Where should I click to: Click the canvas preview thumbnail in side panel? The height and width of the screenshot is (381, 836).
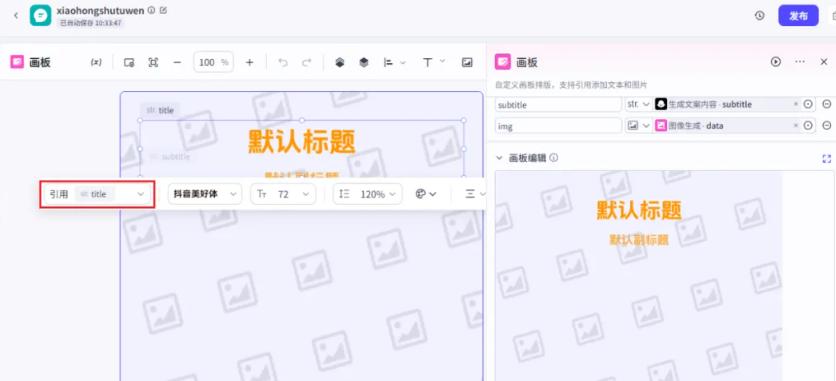[x=639, y=275]
